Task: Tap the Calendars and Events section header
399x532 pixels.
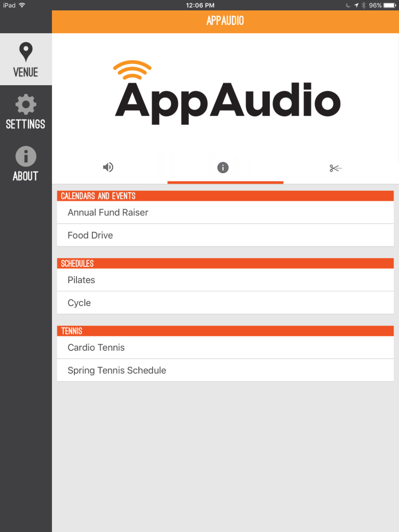Action: 225,196
